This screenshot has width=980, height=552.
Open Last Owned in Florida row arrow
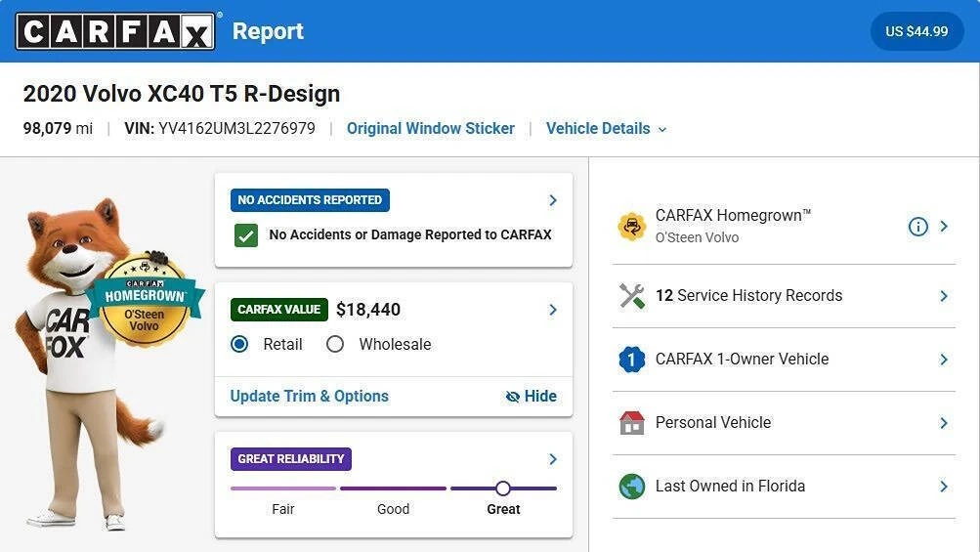[945, 487]
